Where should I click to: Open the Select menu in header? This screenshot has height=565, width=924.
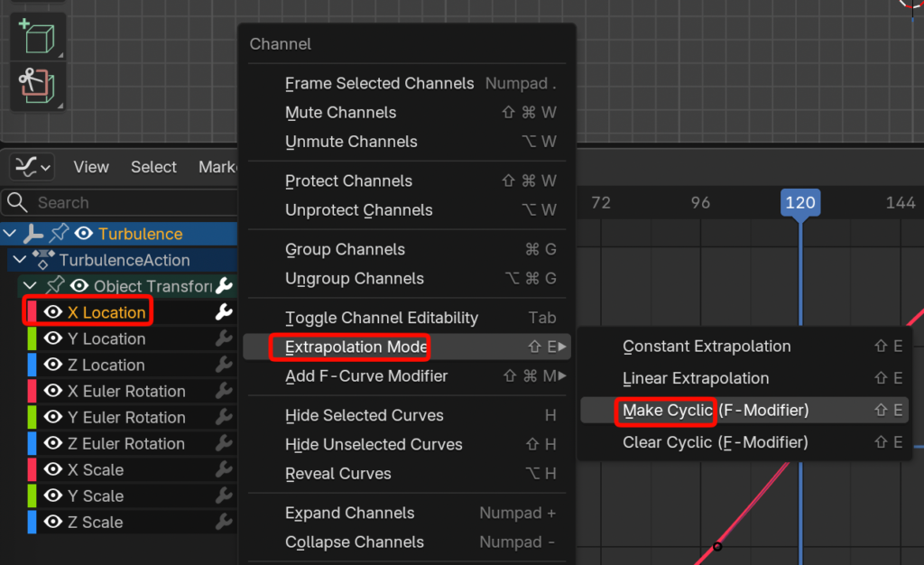click(x=153, y=167)
